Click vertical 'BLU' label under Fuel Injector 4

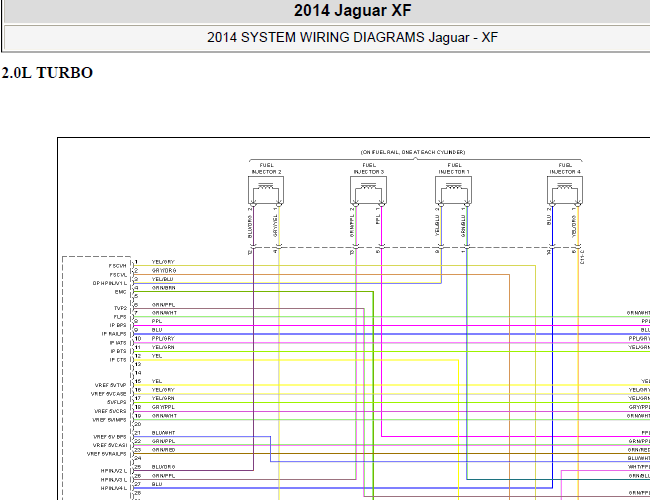coord(549,220)
